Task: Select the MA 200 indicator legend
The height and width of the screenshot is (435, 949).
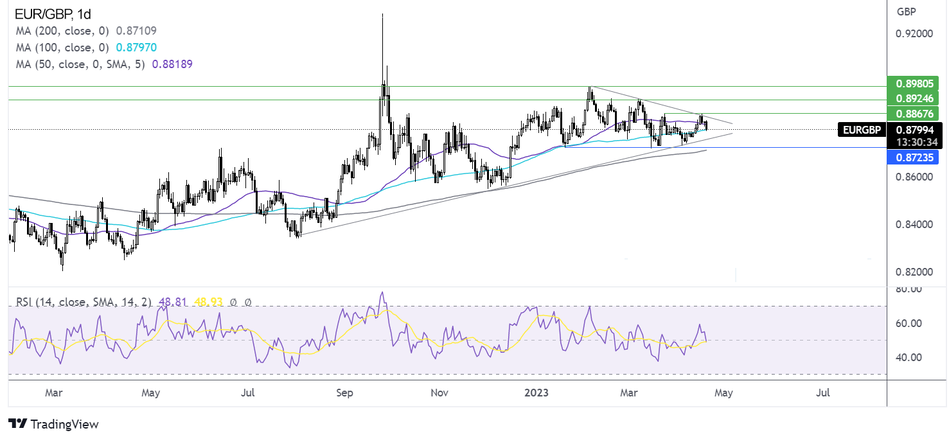Action: point(88,30)
